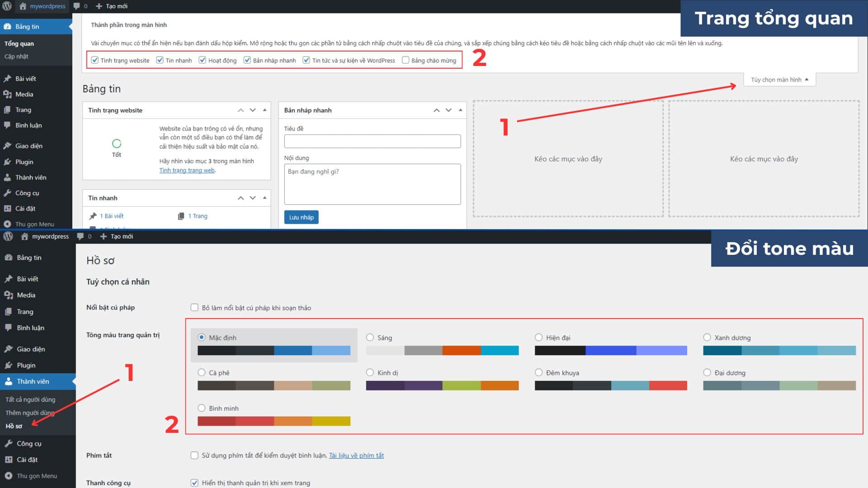Open 'Hồ sơ' submenu item
This screenshot has height=488, width=868.
[x=14, y=426]
